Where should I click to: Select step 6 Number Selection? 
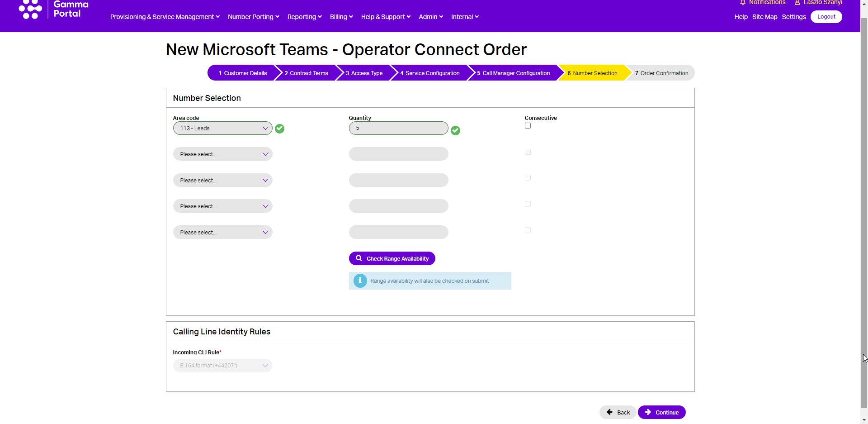click(x=593, y=73)
